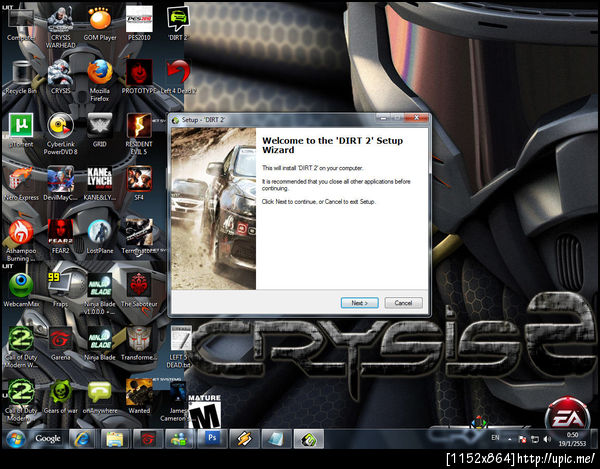Open the Recycle Bin
This screenshot has width=600, height=469.
[x=21, y=77]
